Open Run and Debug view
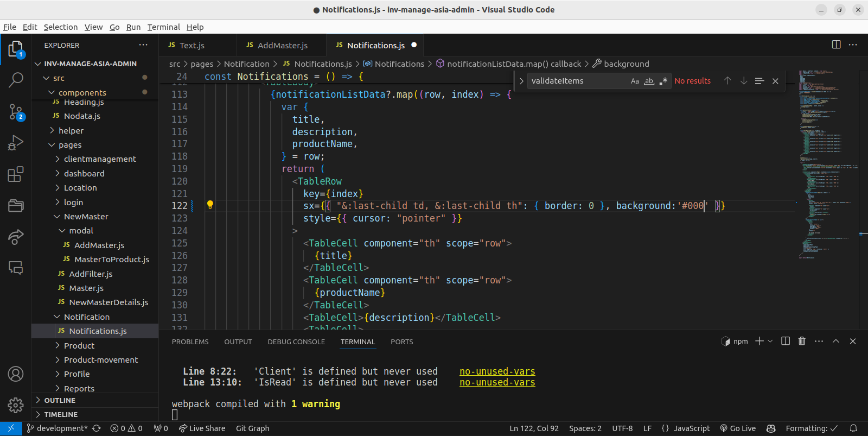The height and width of the screenshot is (436, 868). [x=16, y=143]
